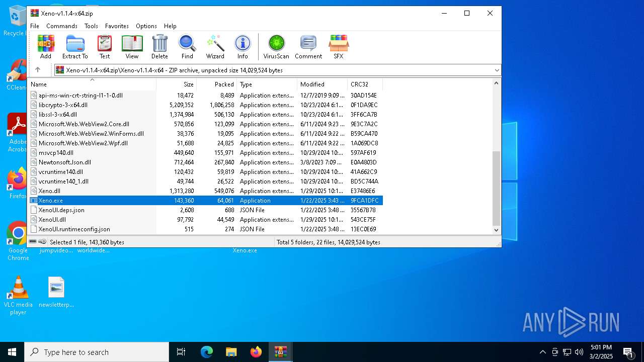The width and height of the screenshot is (644, 362).
Task: Click the file list vertical scrollbar thumb
Action: (x=497, y=188)
